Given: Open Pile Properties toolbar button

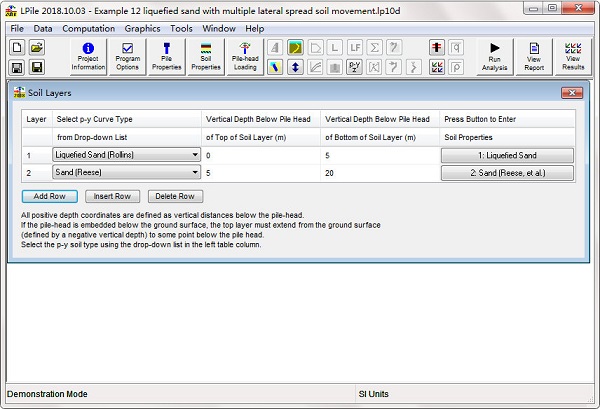Looking at the screenshot, I should (x=166, y=57).
